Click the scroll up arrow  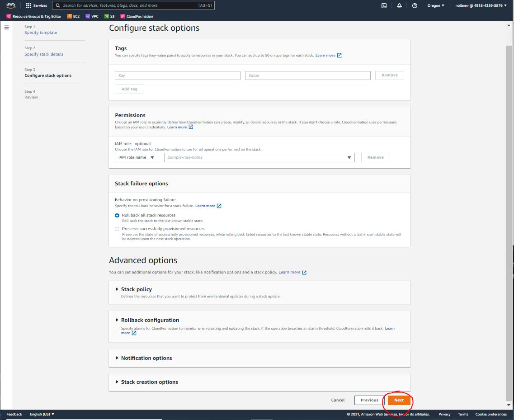tap(509, 25)
